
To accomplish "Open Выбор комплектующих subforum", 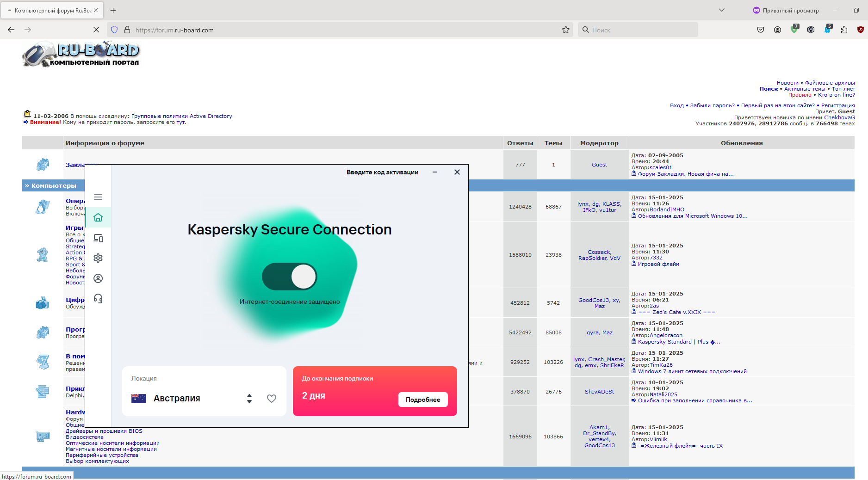I will pos(97,461).
